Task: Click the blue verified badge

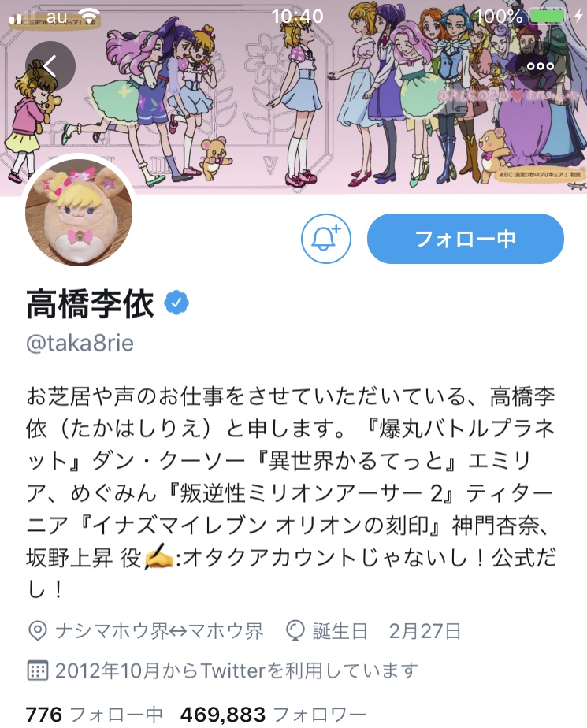Action: pyautogui.click(x=176, y=303)
